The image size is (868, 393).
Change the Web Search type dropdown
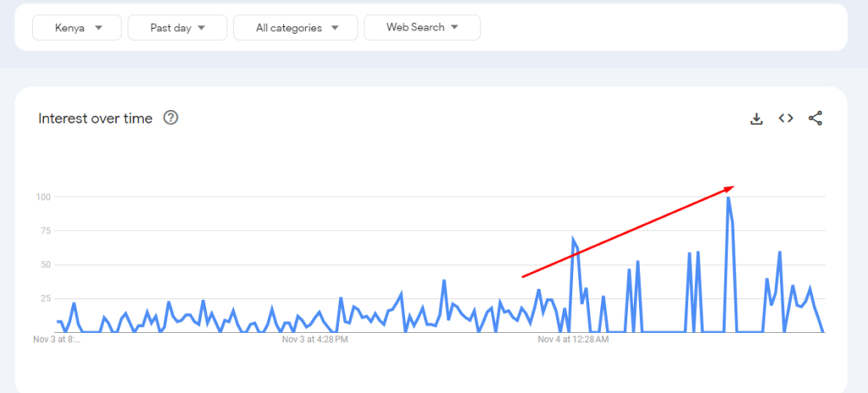tap(422, 28)
